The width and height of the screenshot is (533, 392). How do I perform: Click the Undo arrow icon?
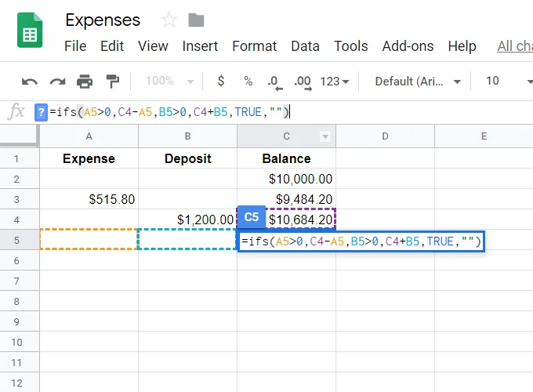click(30, 82)
